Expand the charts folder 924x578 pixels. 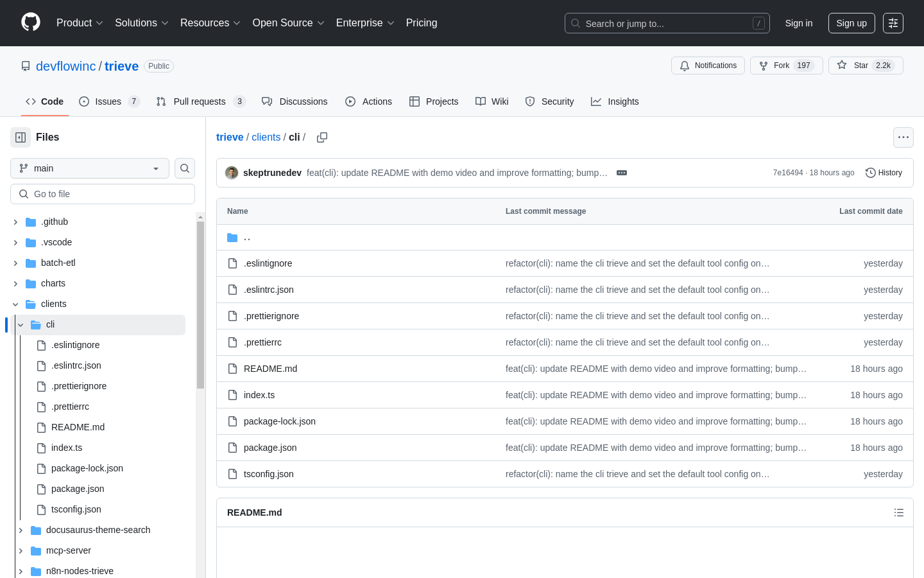pos(15,284)
